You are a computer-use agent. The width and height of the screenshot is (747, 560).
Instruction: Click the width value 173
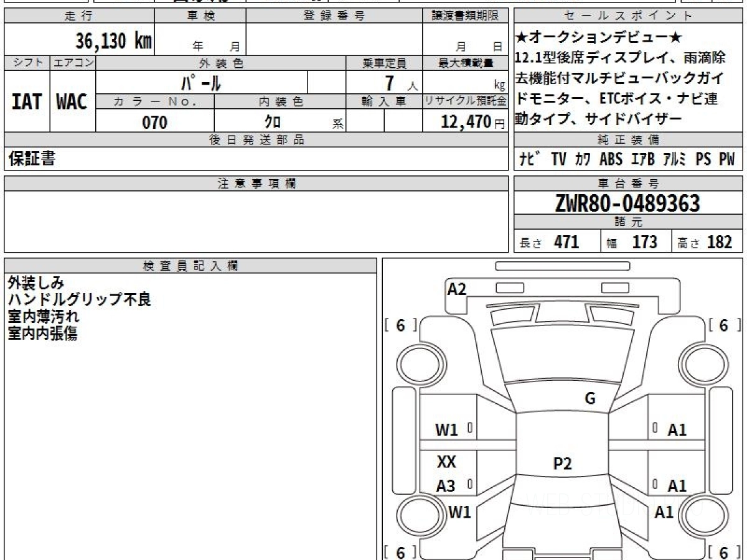[644, 242]
